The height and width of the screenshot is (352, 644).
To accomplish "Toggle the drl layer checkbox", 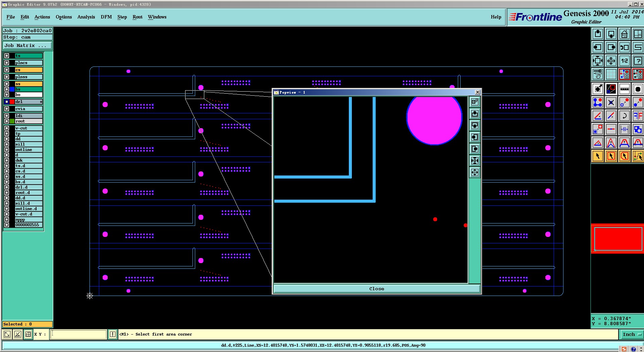I will [7, 102].
